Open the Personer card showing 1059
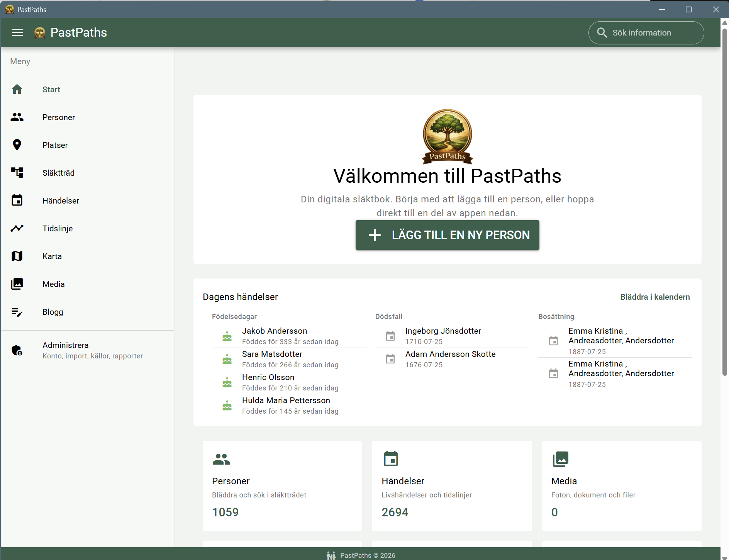Screen dimensions: 729x560 (x=282, y=486)
